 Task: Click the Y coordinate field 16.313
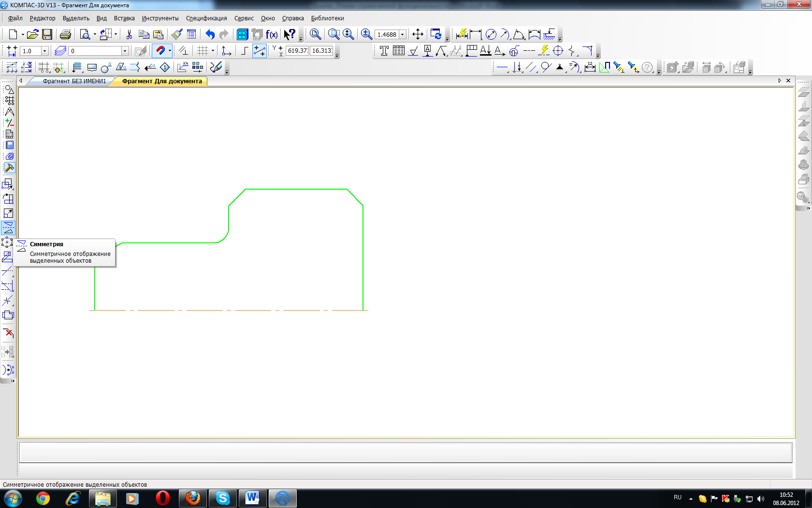coord(322,51)
